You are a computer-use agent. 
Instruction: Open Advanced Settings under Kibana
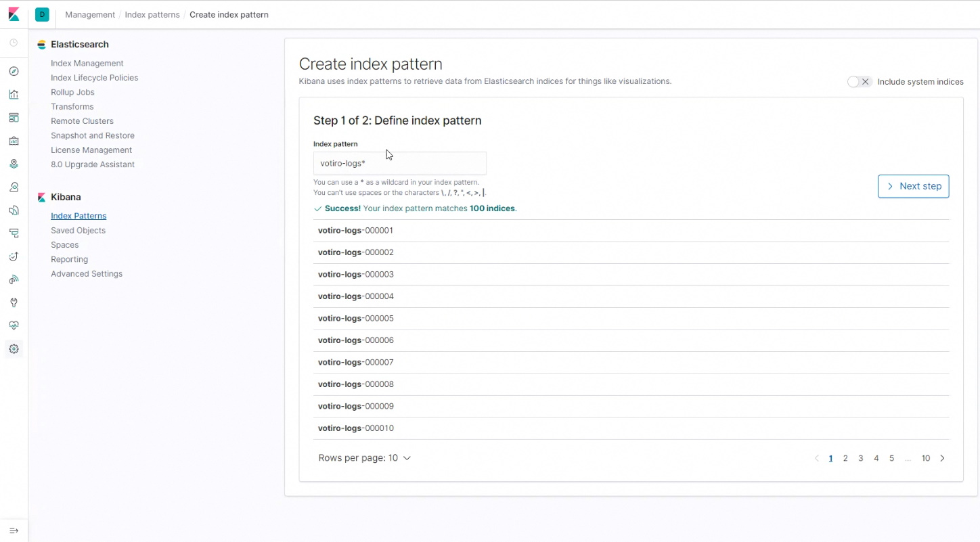pyautogui.click(x=87, y=274)
